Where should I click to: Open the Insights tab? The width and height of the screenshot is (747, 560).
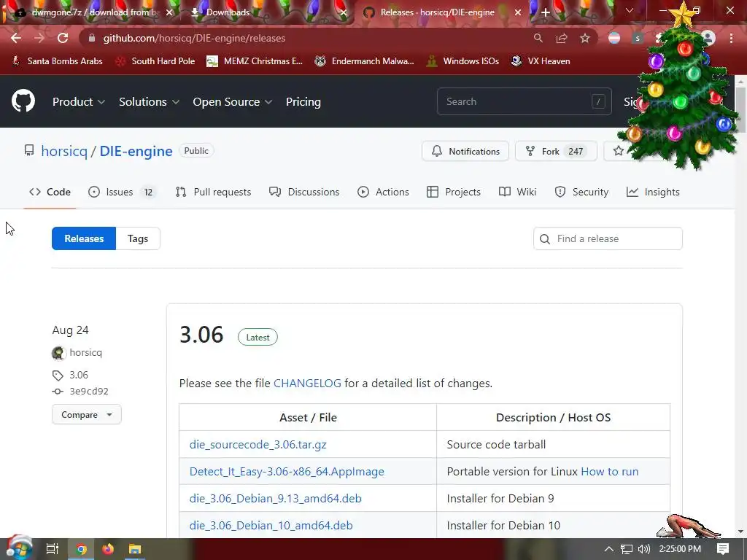653,192
